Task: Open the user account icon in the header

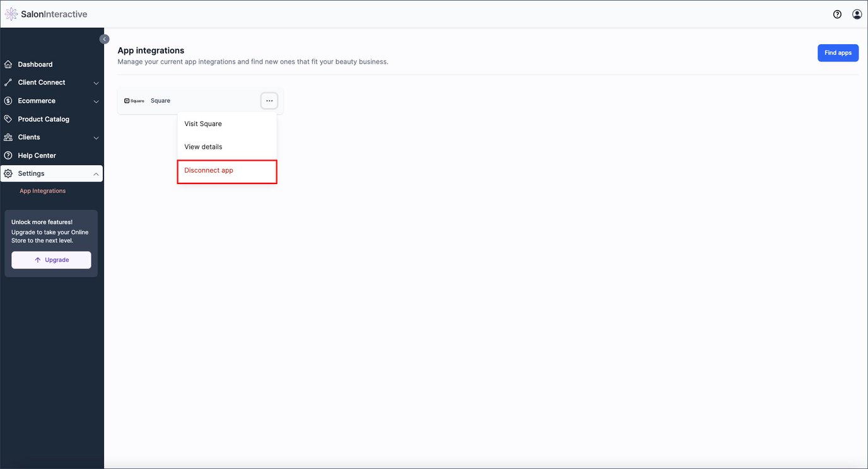Action: click(857, 14)
